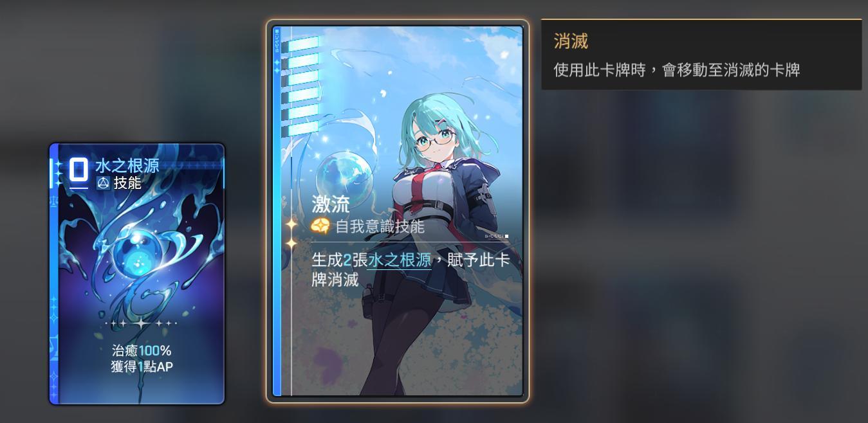
Task: Click the topmost glowing blue bar segment
Action: pyautogui.click(x=300, y=44)
